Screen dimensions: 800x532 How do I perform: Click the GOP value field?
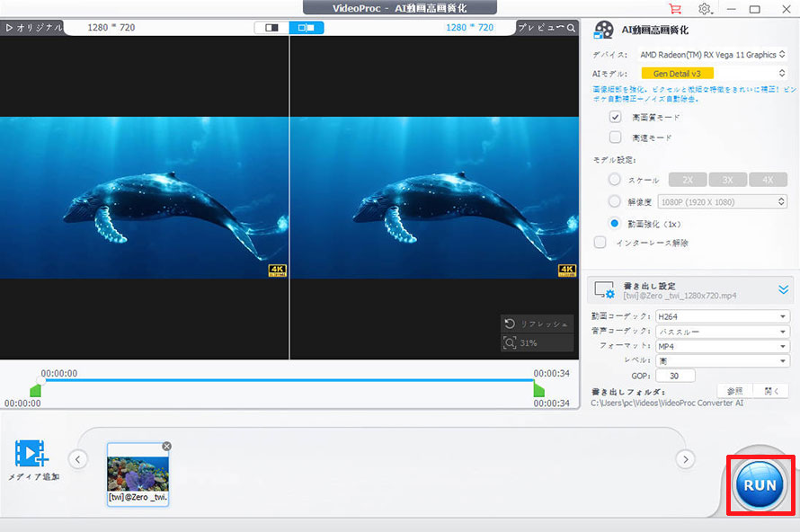(675, 376)
